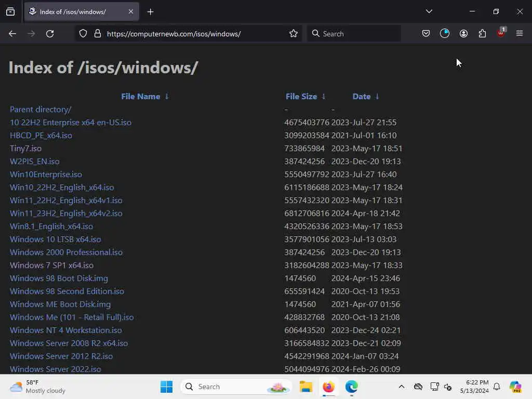Viewport: 532px width, 399px height.
Task: Toggle Date descending arrow
Action: pos(377,97)
